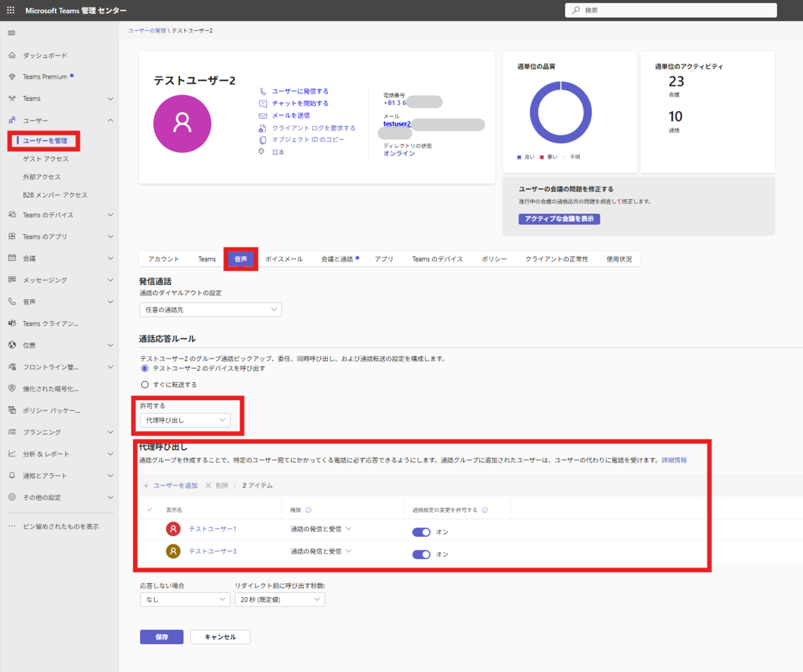Image resolution: width=803 pixels, height=672 pixels.
Task: Expand the 会議 sidebar chevron
Action: pyautogui.click(x=110, y=258)
